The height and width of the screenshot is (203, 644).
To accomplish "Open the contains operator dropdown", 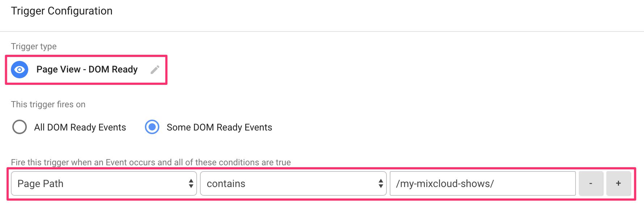I will (293, 183).
